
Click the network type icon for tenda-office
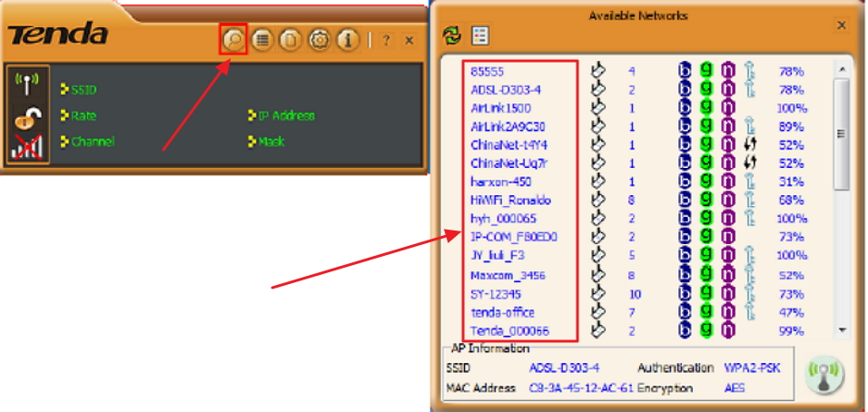tap(597, 312)
